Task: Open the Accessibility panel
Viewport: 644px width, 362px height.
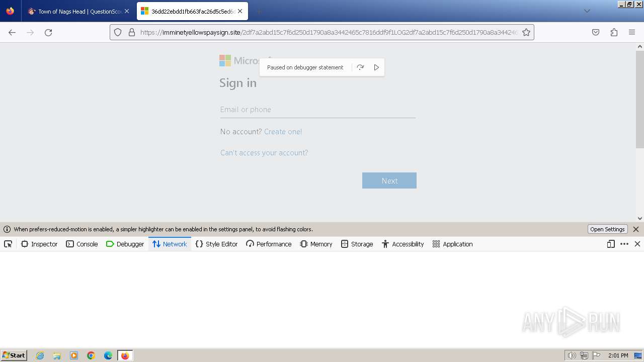Action: pyautogui.click(x=403, y=244)
